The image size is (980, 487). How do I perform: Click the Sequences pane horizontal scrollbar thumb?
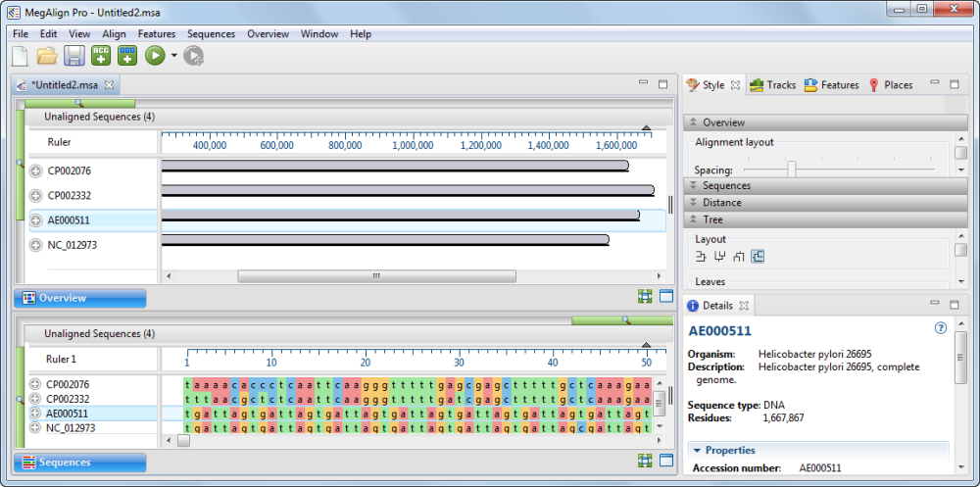184,440
